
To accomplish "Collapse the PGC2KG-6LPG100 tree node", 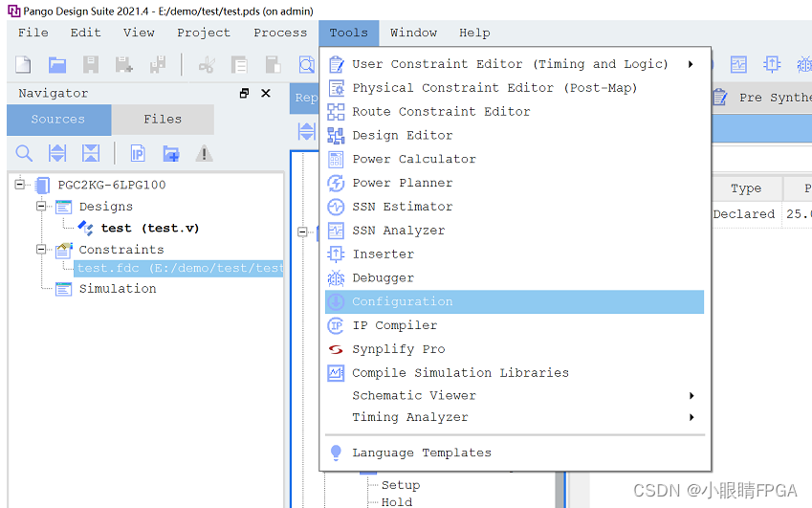I will tap(19, 185).
